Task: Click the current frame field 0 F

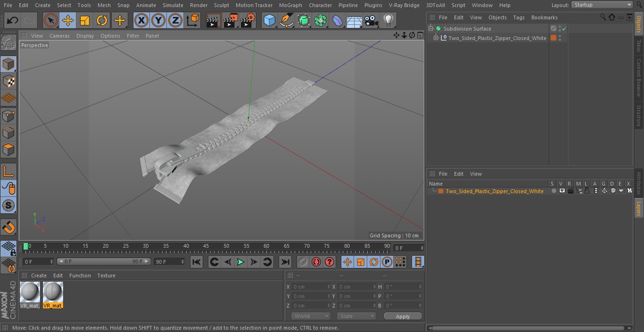Action: coord(408,248)
